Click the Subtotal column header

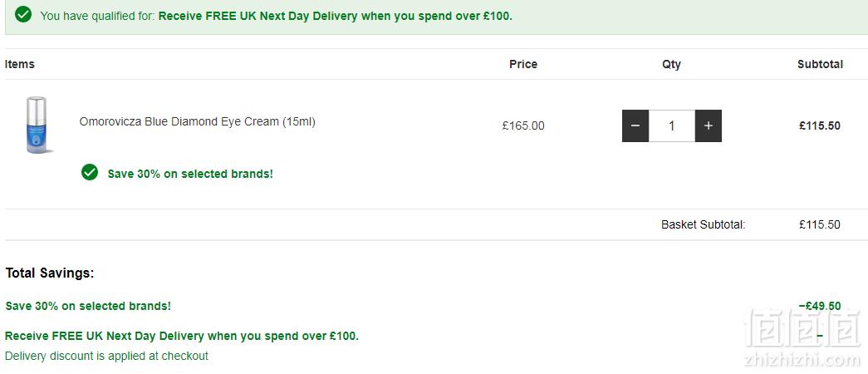point(820,64)
